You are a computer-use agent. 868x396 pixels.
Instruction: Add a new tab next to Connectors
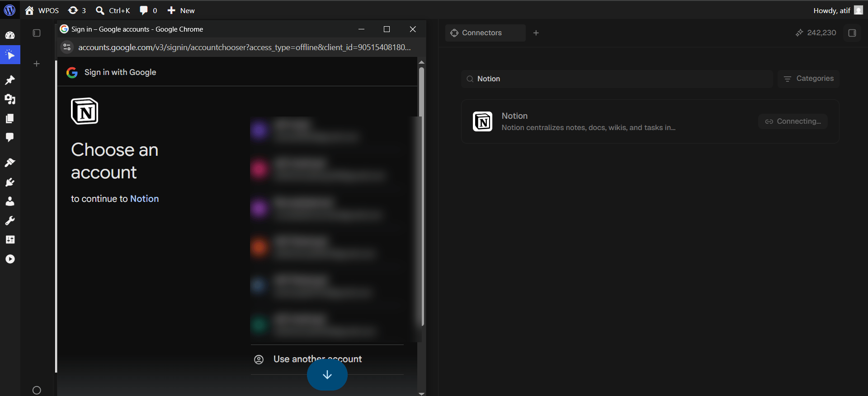click(536, 33)
